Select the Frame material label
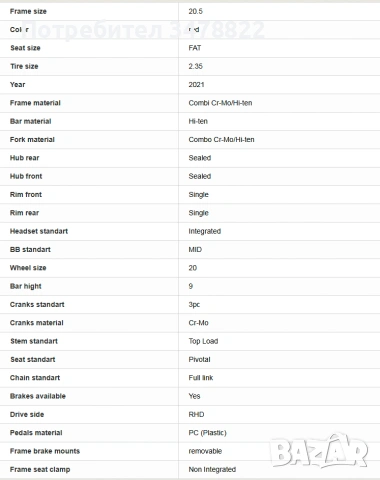The image size is (380, 480). [35, 103]
